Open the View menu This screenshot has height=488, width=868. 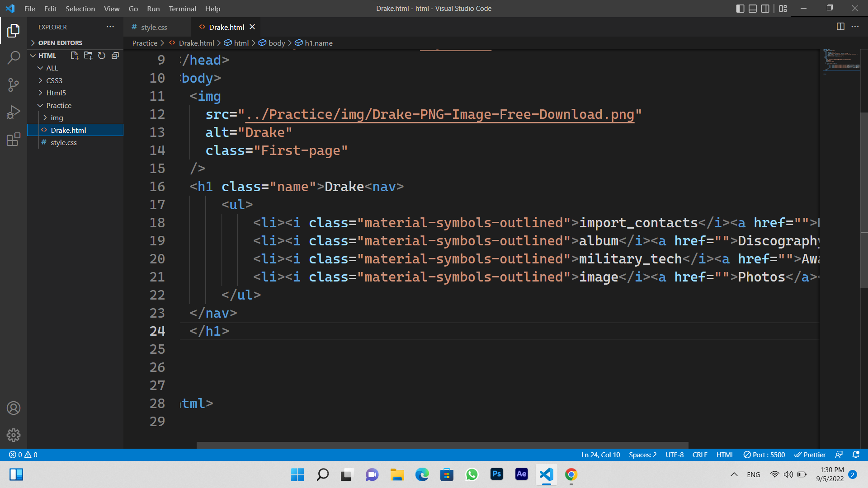coord(112,9)
